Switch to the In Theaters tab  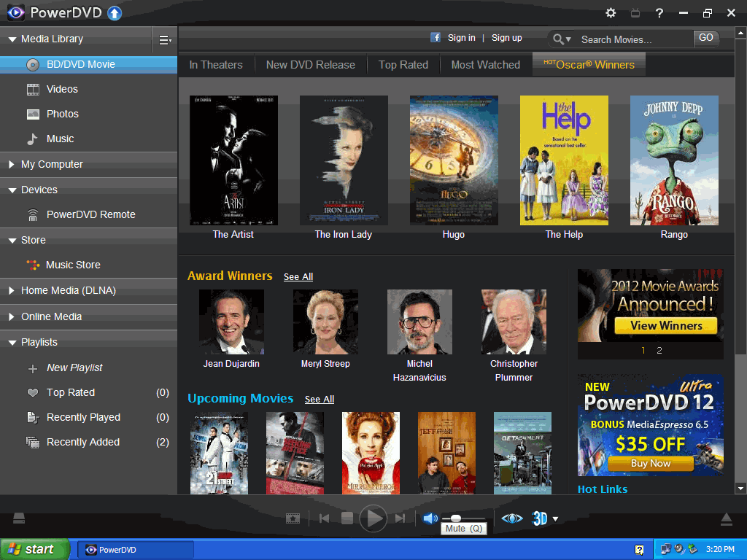pos(216,65)
